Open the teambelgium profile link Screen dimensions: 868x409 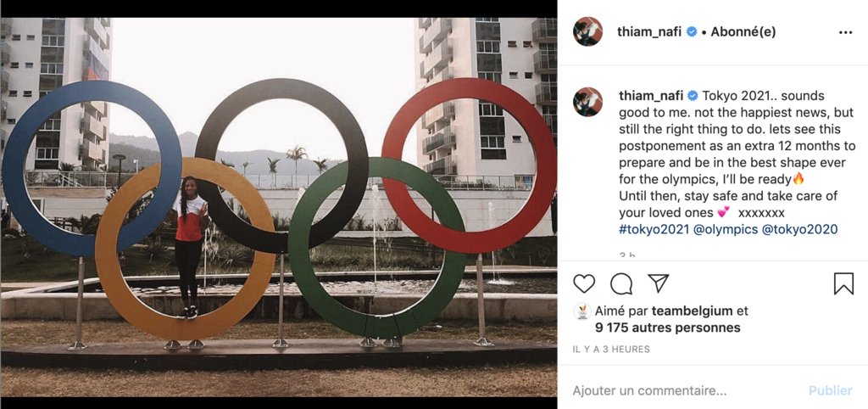click(x=692, y=311)
